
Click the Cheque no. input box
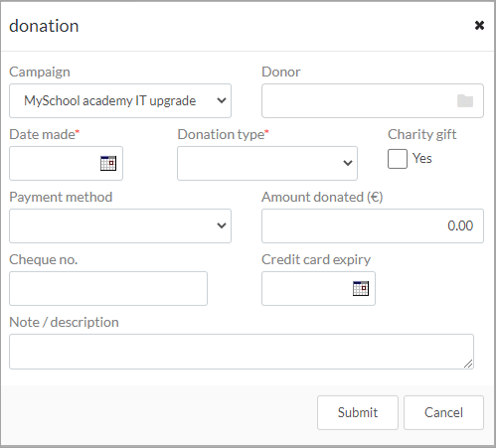click(x=108, y=288)
